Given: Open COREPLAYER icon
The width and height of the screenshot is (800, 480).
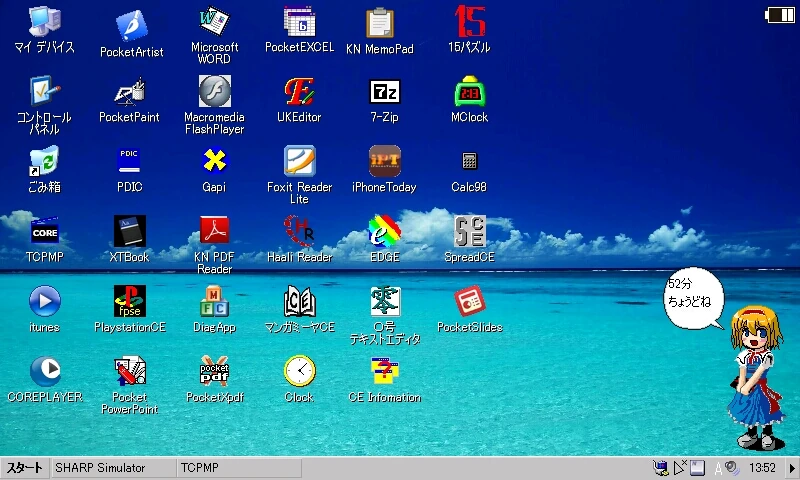Looking at the screenshot, I should [x=45, y=371].
